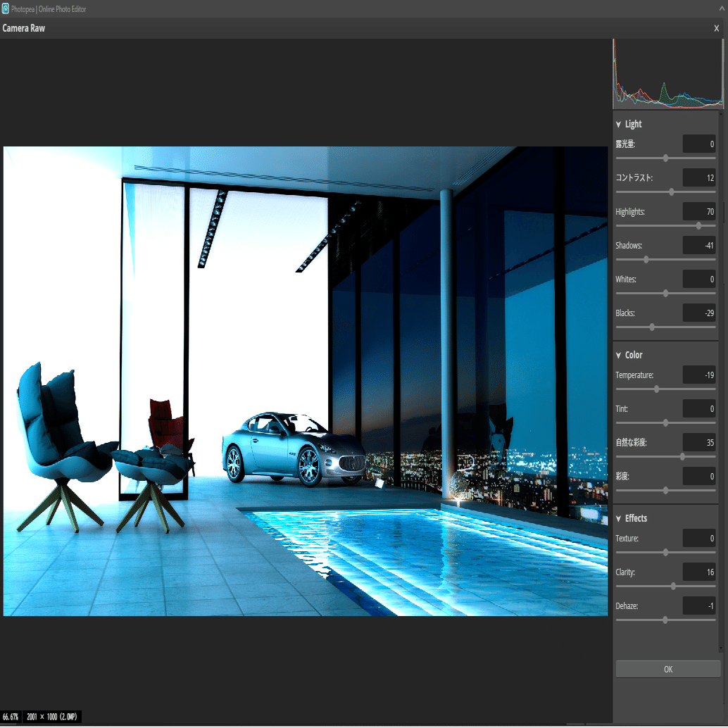The height and width of the screenshot is (728, 728).
Task: Click the 自然な彩度 slider handle
Action: click(682, 457)
